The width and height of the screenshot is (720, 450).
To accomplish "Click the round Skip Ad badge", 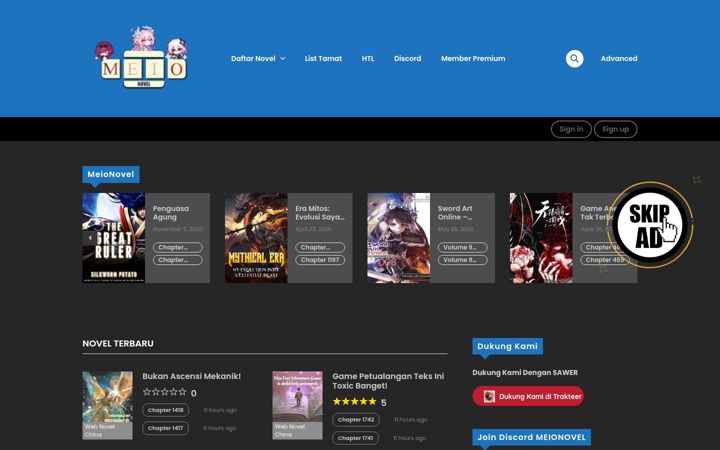I will tap(650, 225).
